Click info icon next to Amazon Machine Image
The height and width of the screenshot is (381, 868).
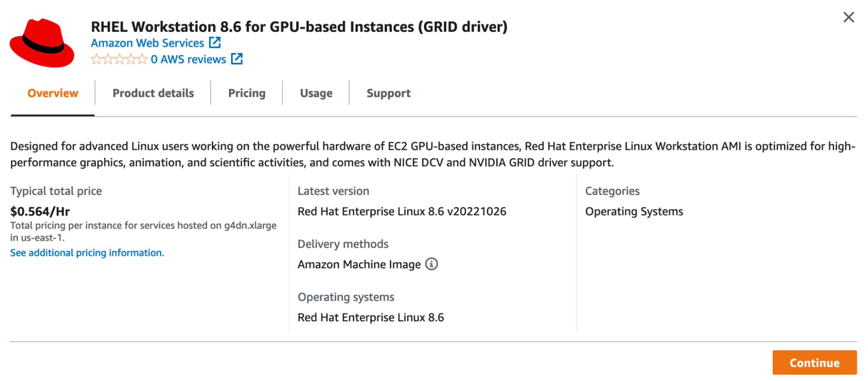click(431, 264)
